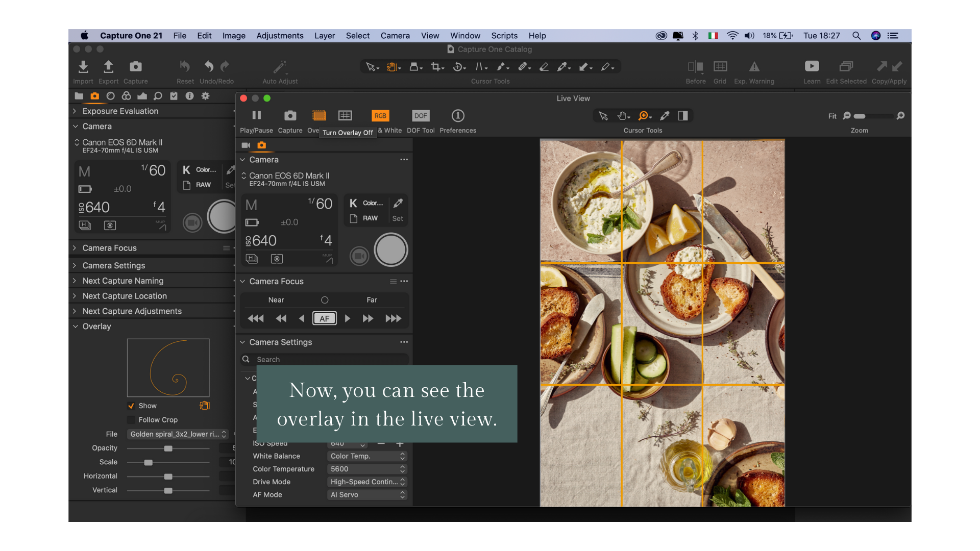Click the grid icon in the Live View toolbar

click(x=346, y=115)
